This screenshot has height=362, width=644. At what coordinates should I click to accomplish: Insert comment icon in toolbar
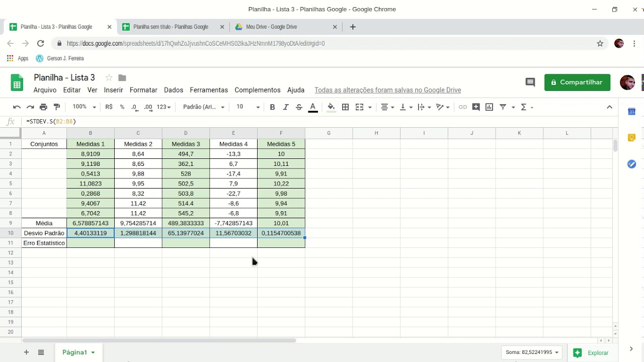pos(476,107)
